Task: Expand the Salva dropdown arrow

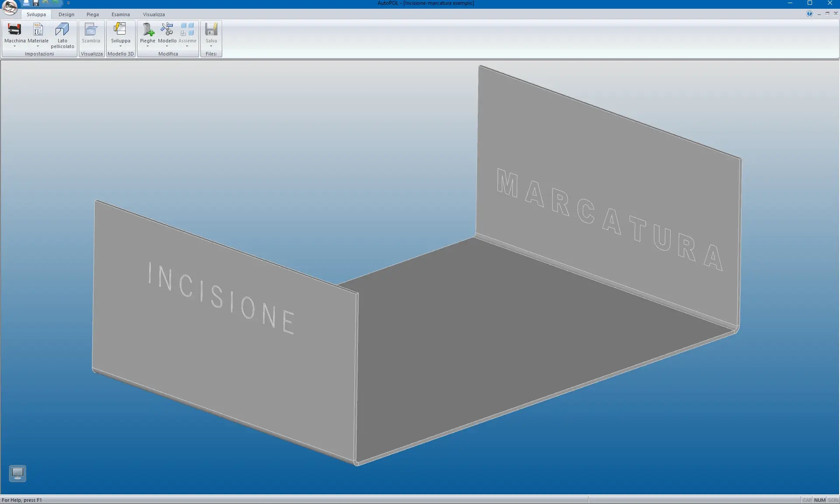Action: coord(211,46)
